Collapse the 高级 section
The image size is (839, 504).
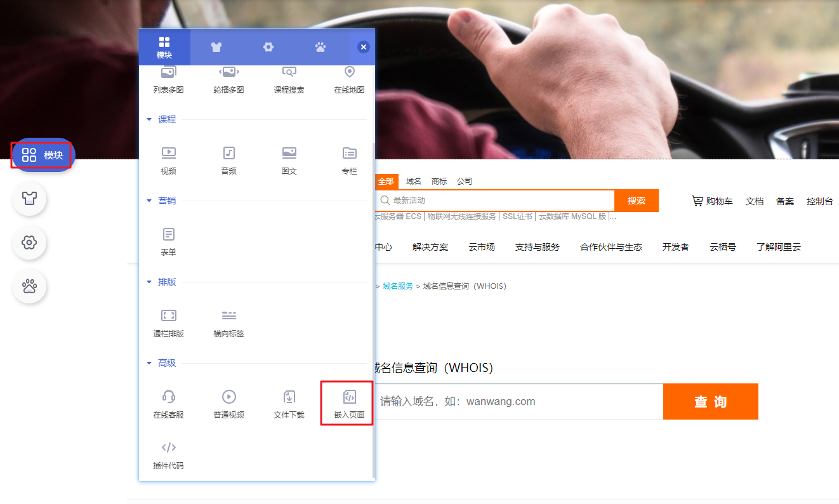tap(161, 363)
